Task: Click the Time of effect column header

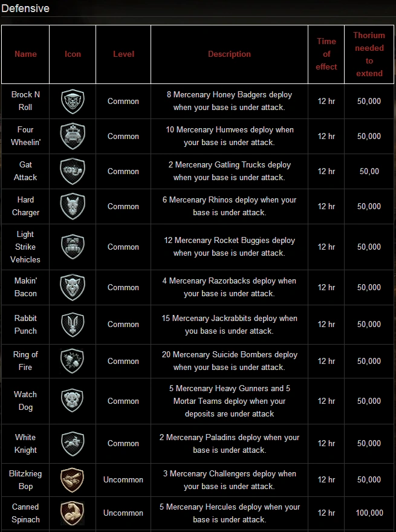Action: click(326, 54)
